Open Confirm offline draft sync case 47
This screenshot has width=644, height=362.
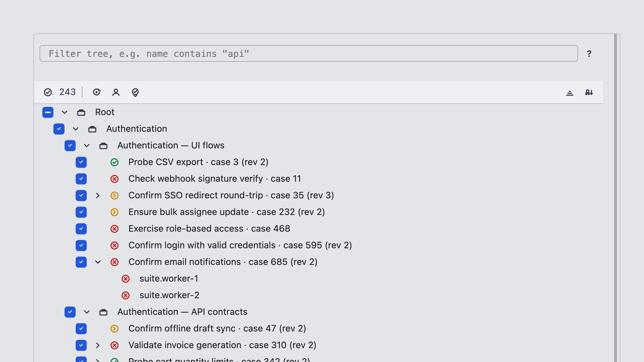(x=217, y=328)
